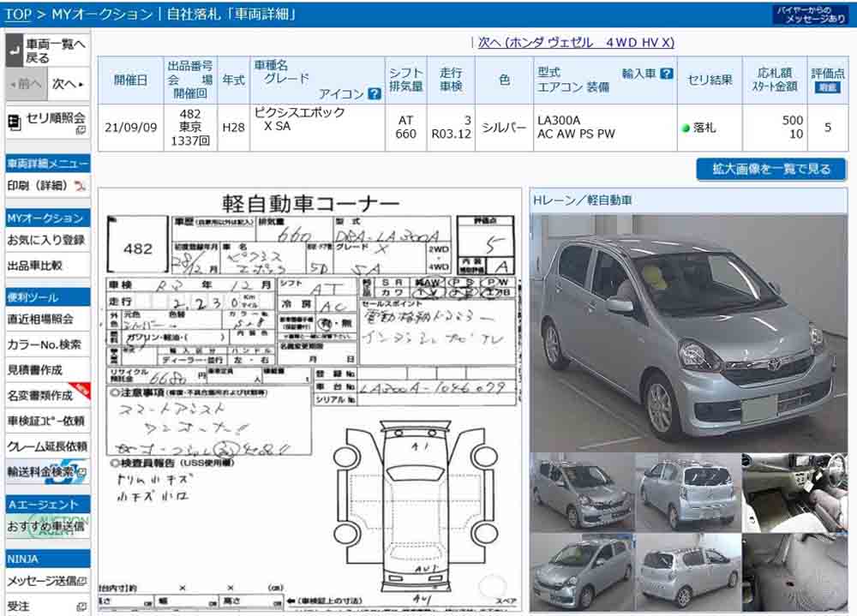
Task: Click the equipment text AC AW PS PW
Action: tap(576, 134)
